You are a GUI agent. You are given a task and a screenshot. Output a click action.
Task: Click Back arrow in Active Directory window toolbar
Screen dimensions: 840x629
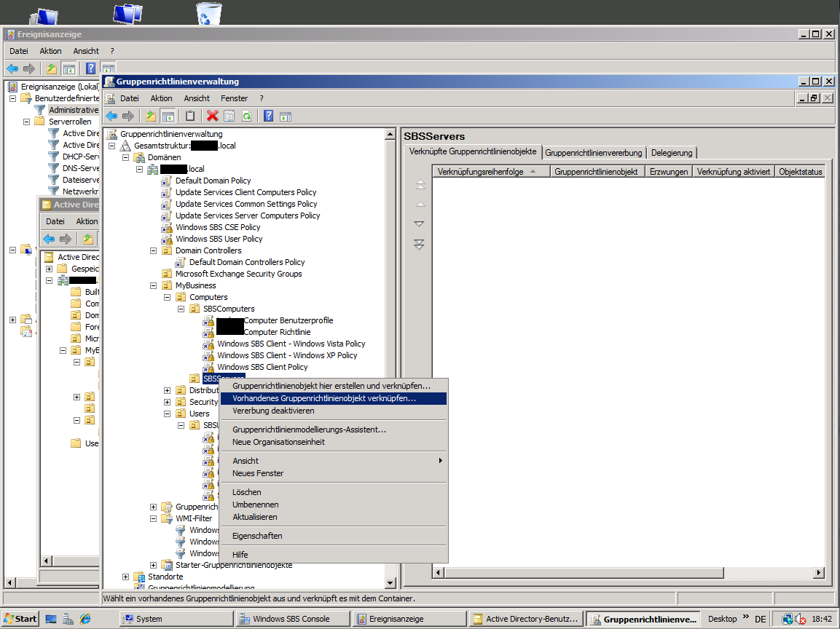tap(49, 239)
